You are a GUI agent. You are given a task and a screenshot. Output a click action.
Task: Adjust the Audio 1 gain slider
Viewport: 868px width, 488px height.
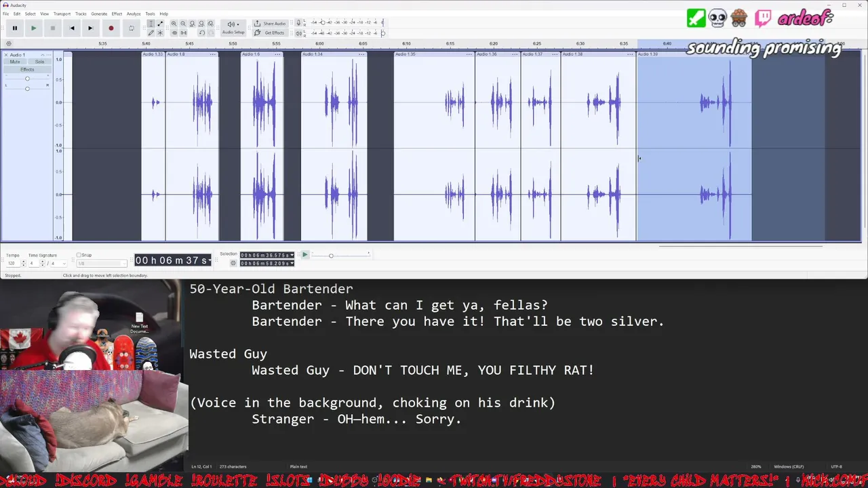pyautogui.click(x=27, y=79)
